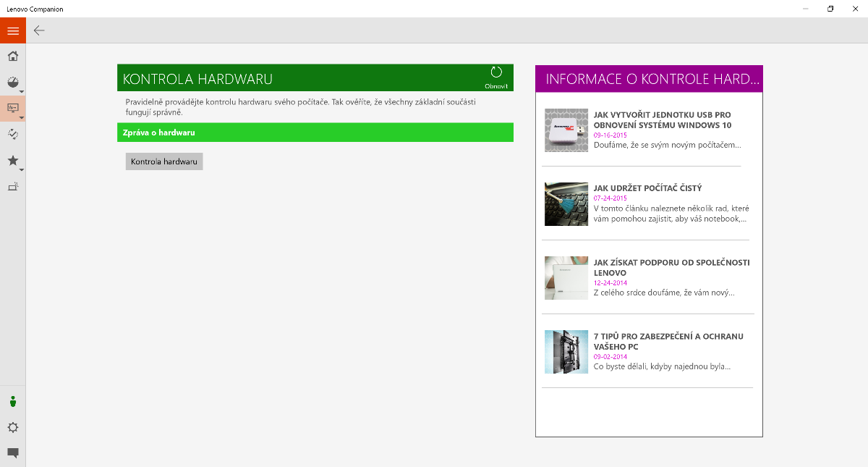Open the green user account icon
This screenshot has width=868, height=467.
(x=13, y=401)
